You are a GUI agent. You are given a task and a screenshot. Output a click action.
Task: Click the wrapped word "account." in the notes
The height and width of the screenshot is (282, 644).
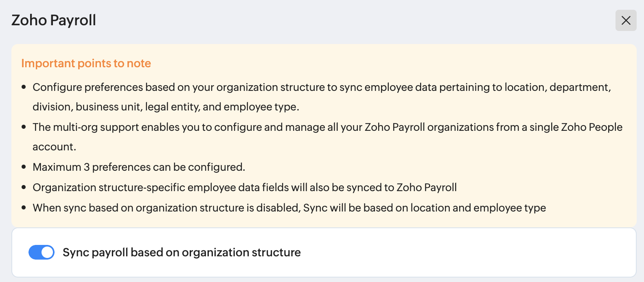(x=54, y=147)
